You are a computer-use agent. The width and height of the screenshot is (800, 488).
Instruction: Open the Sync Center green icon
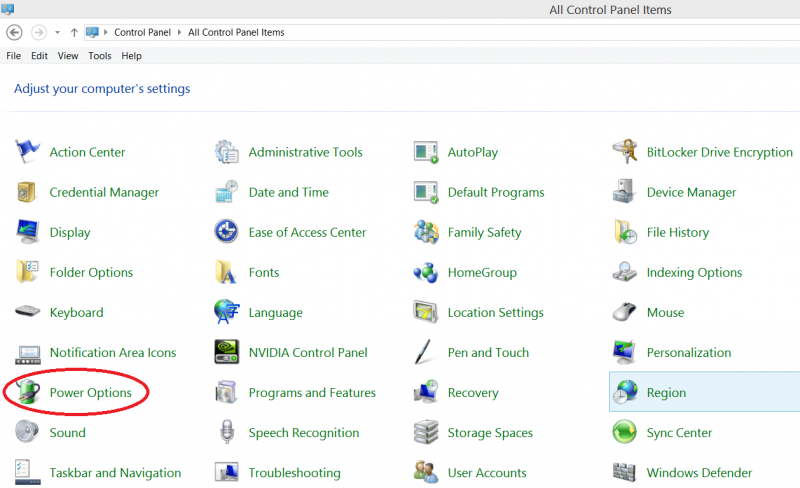tap(624, 432)
